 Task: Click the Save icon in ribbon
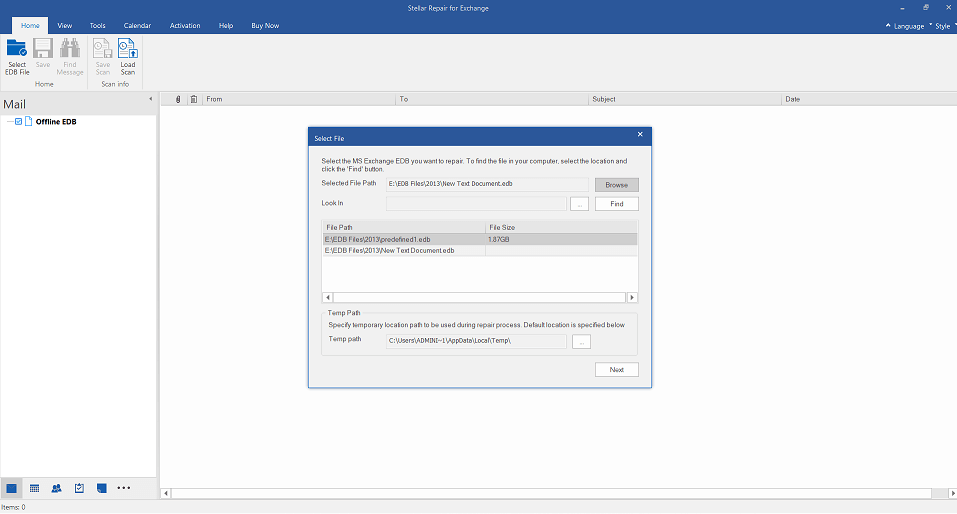(43, 54)
